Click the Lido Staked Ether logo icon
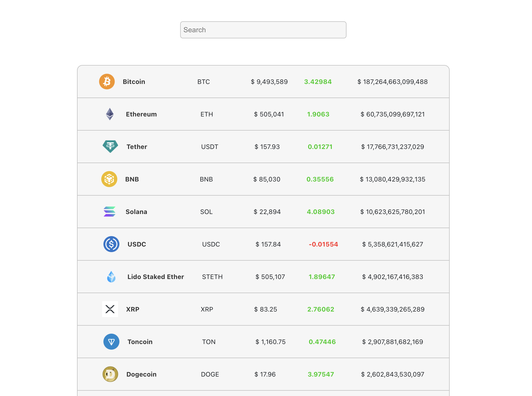The image size is (532, 396). [x=111, y=277]
